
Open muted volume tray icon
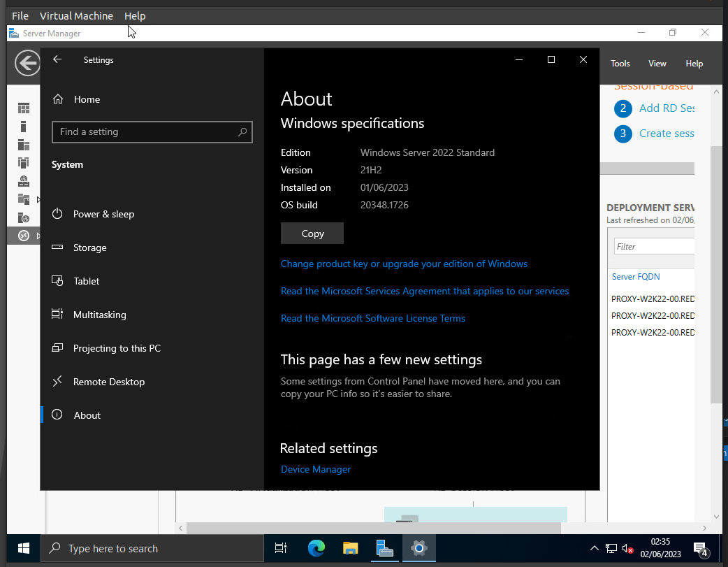click(627, 549)
